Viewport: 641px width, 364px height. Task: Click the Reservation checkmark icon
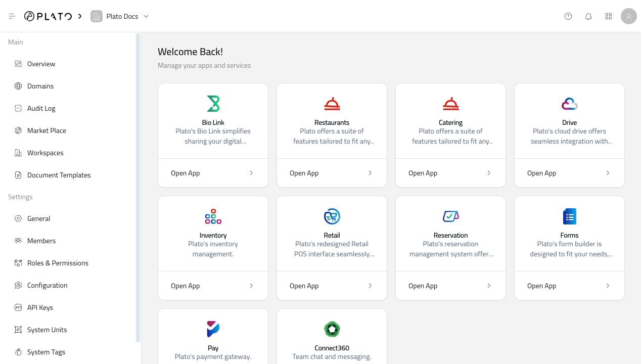coord(451,216)
